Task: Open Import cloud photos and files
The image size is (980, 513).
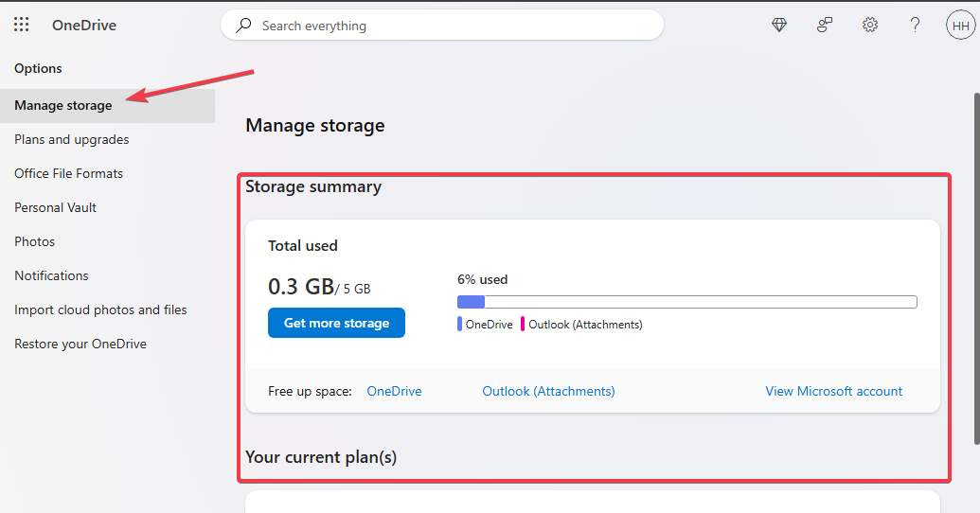Action: click(x=100, y=310)
